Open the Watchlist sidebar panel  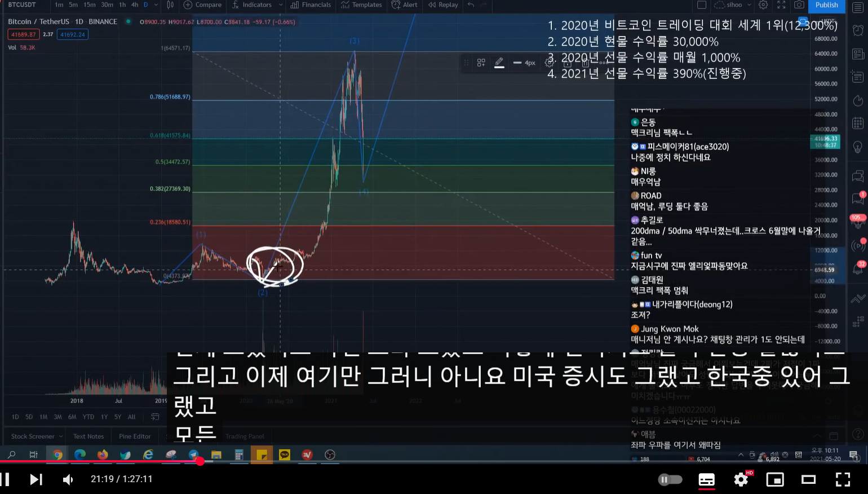tap(858, 7)
